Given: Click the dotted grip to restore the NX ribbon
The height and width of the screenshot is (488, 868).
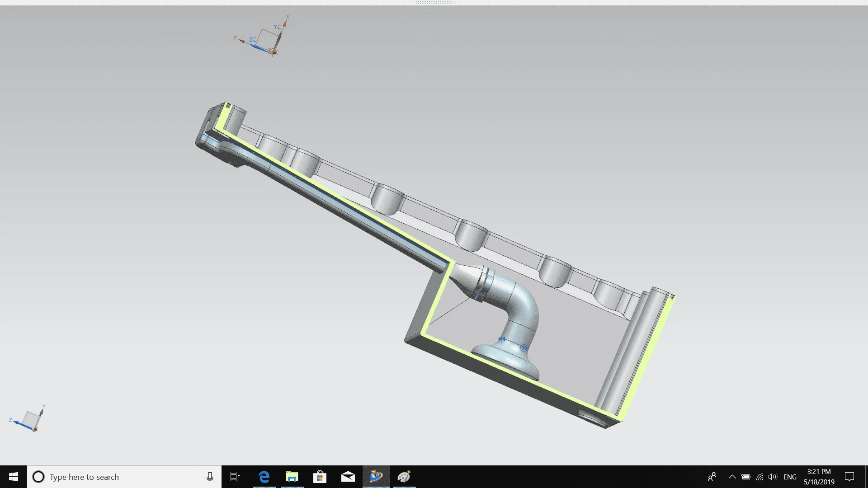Looking at the screenshot, I should click(x=435, y=2).
